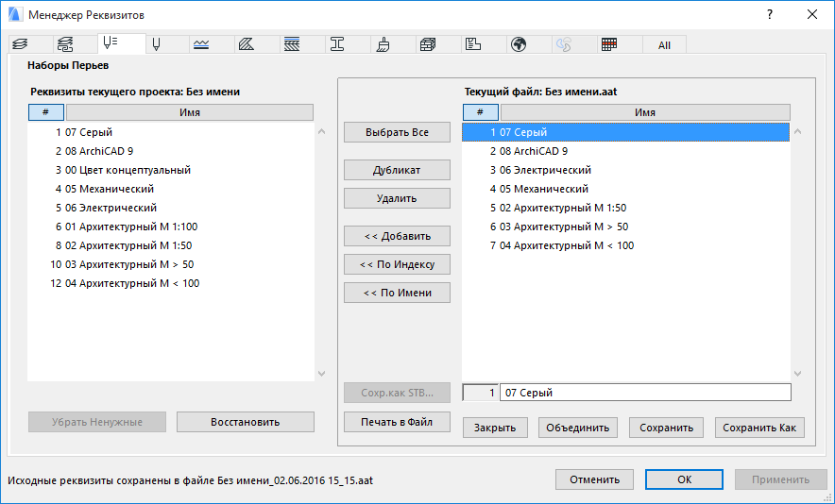The height and width of the screenshot is (504, 835).
Task: Open the Zone Categories tab icon
Action: pyautogui.click(x=473, y=44)
